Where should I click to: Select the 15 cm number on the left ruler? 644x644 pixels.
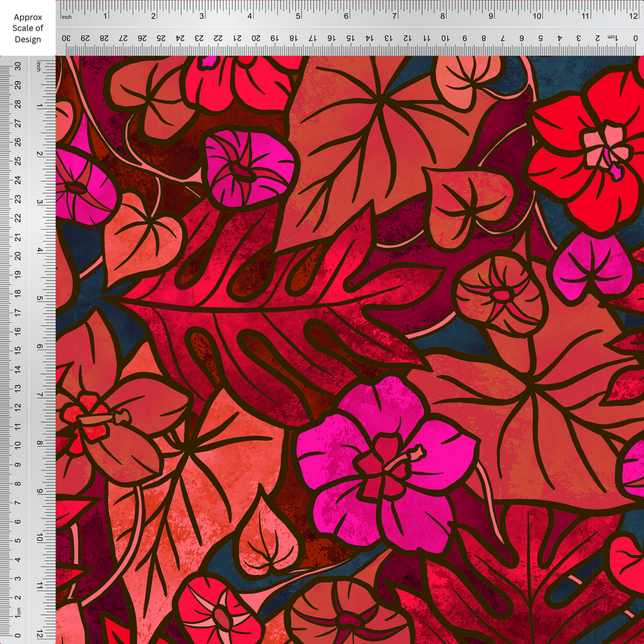(18, 351)
